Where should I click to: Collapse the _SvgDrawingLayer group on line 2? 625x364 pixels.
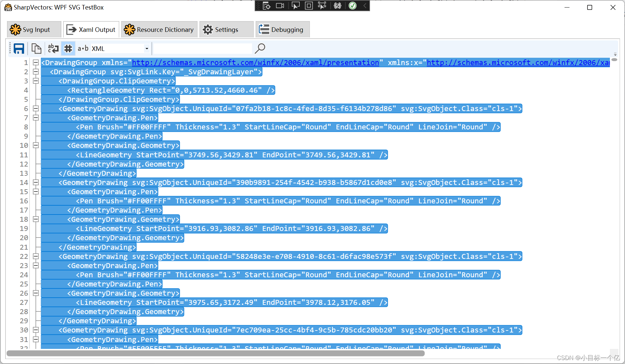(36, 72)
